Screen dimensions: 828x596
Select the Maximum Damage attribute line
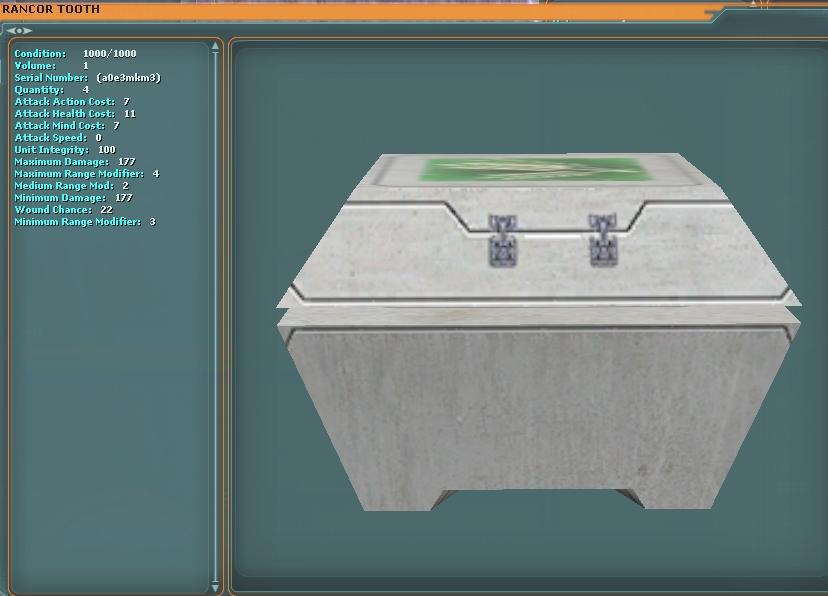pyautogui.click(x=74, y=162)
